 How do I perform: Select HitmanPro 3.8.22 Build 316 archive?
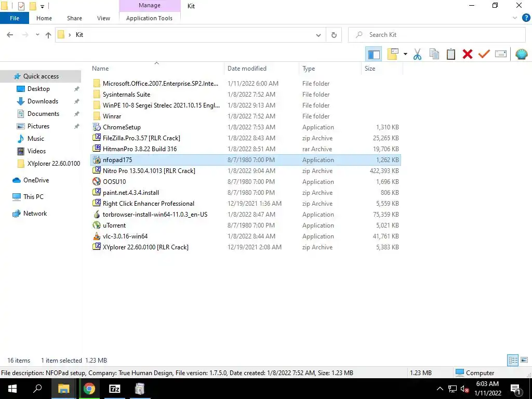139,149
